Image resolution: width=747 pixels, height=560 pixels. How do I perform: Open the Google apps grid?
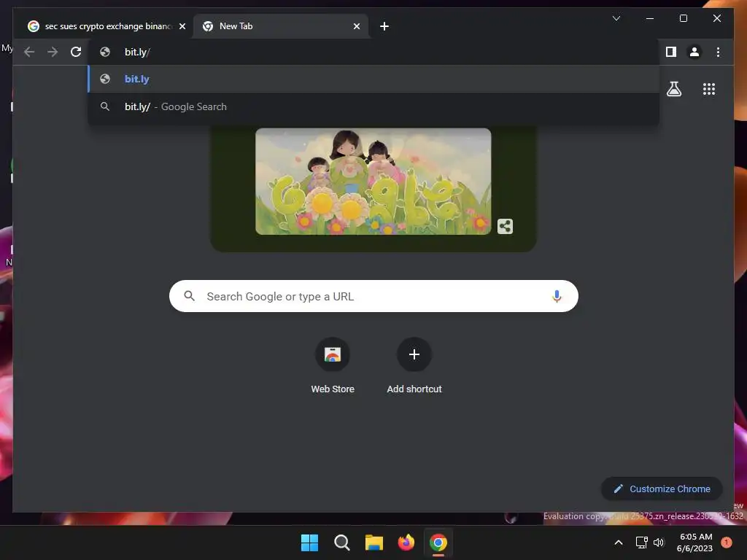click(709, 89)
